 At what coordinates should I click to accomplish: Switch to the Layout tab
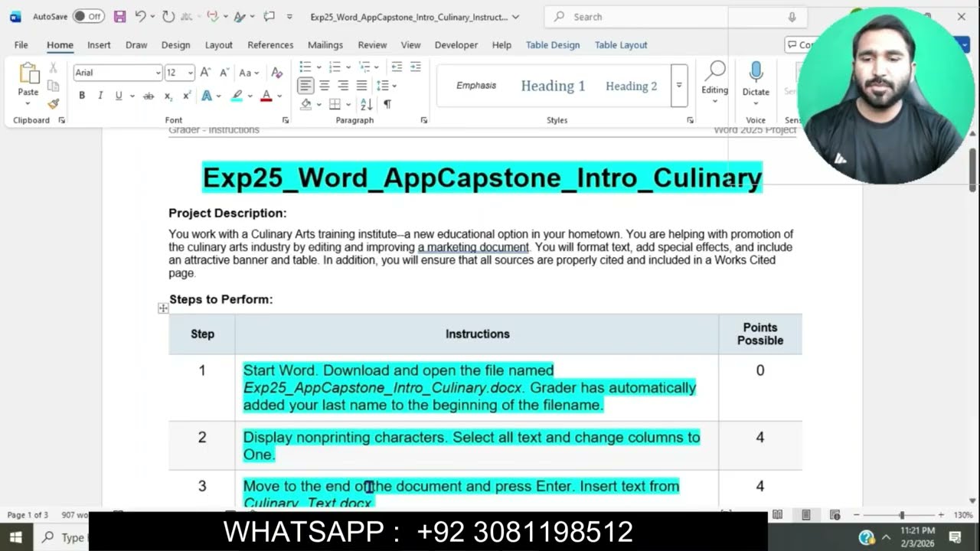pyautogui.click(x=218, y=45)
